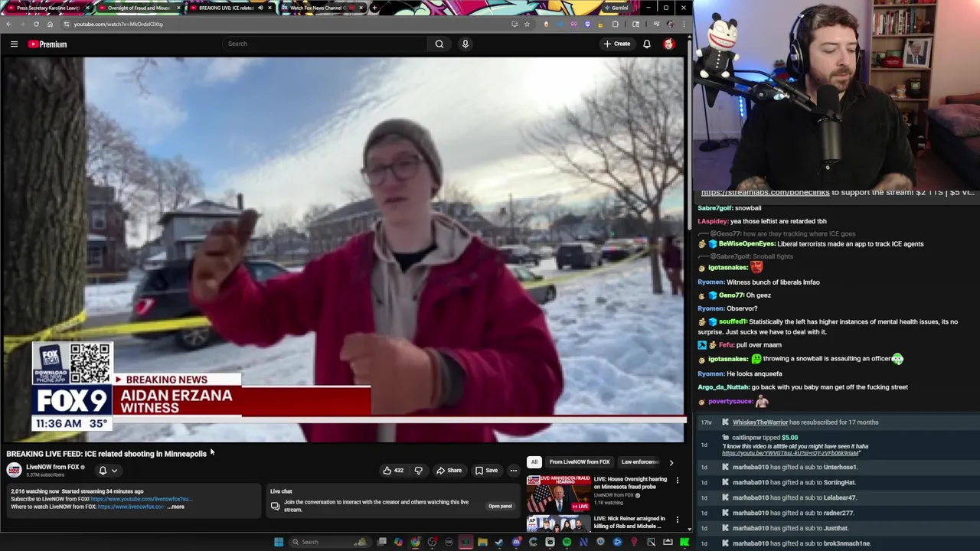Bookmark this page with the star icon
Image resolution: width=980 pixels, height=551 pixels.
click(x=527, y=24)
